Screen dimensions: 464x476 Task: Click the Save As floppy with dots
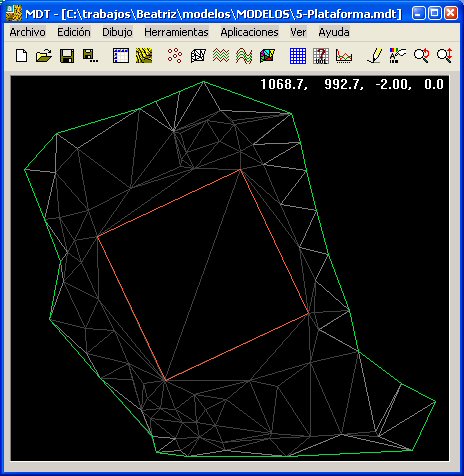[x=90, y=55]
